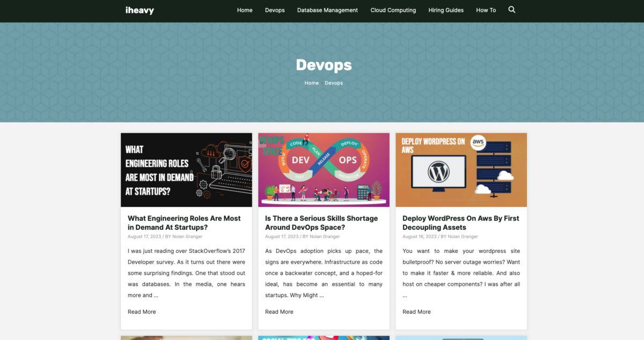This screenshot has width=644, height=340.
Task: Open the Deploy WordPress On Aws article
Action: click(x=460, y=222)
